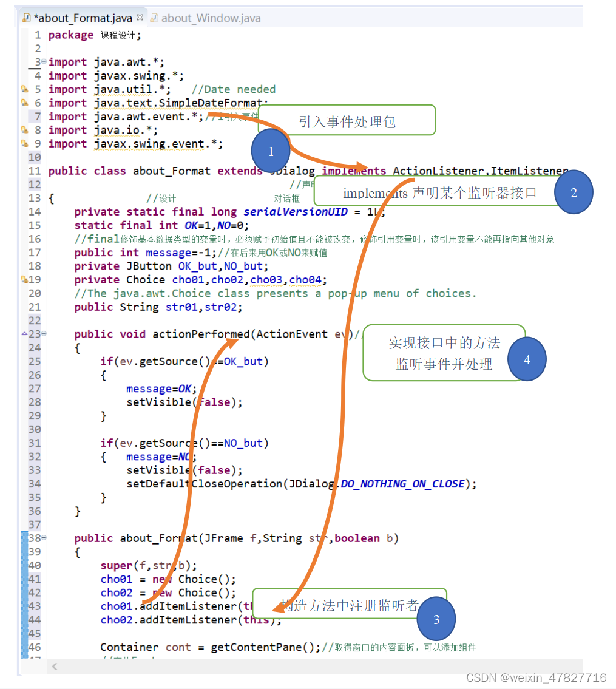The image size is (616, 689).
Task: Click the blue numbered circle 1
Action: click(270, 151)
